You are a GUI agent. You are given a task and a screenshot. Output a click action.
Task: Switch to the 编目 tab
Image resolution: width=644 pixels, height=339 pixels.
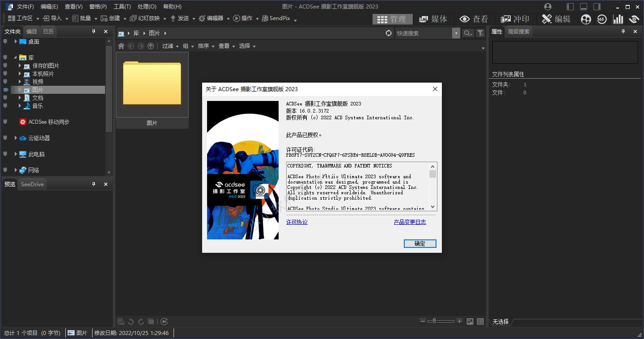(x=32, y=31)
